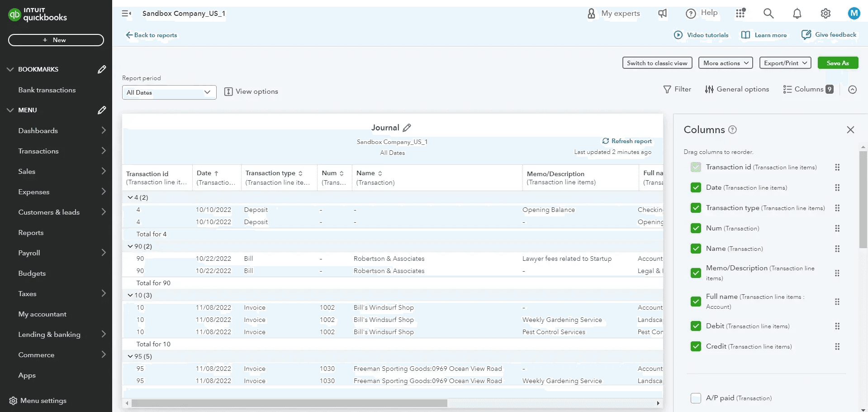Uncheck the Memo/Description column checkbox
Screen dimensions: 868x412
pos(696,273)
